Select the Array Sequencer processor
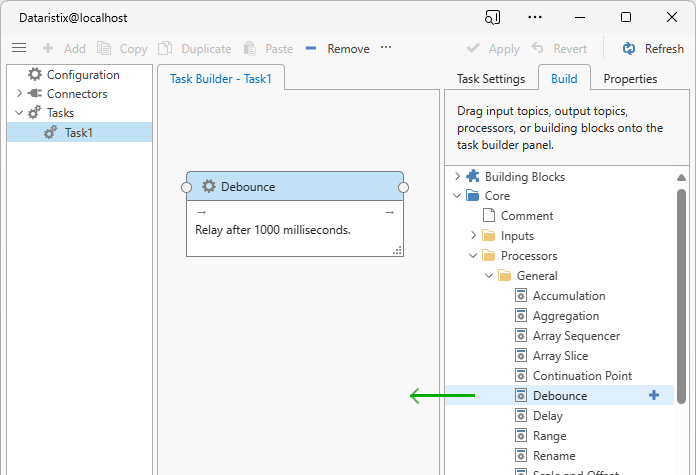Viewport: 696px width, 475px height. click(576, 336)
